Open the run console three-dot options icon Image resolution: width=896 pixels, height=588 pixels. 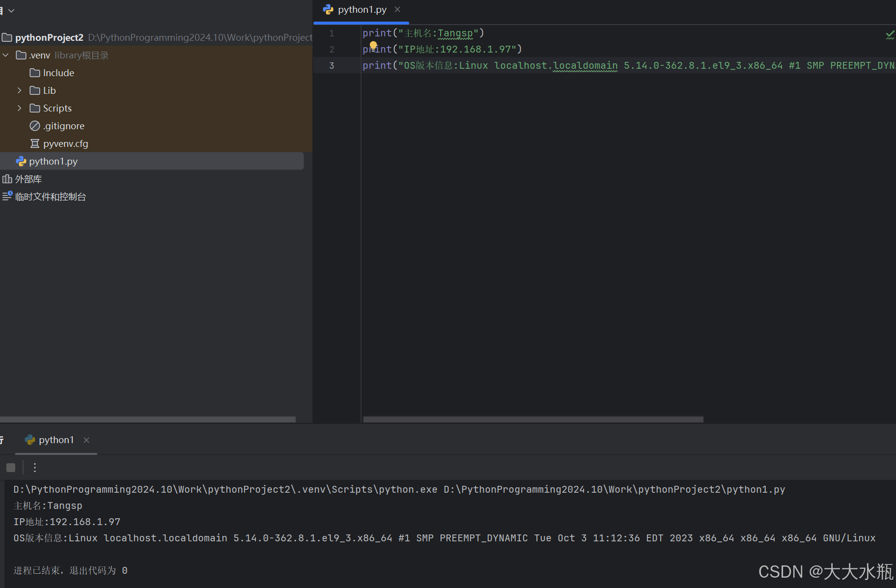pos(34,468)
